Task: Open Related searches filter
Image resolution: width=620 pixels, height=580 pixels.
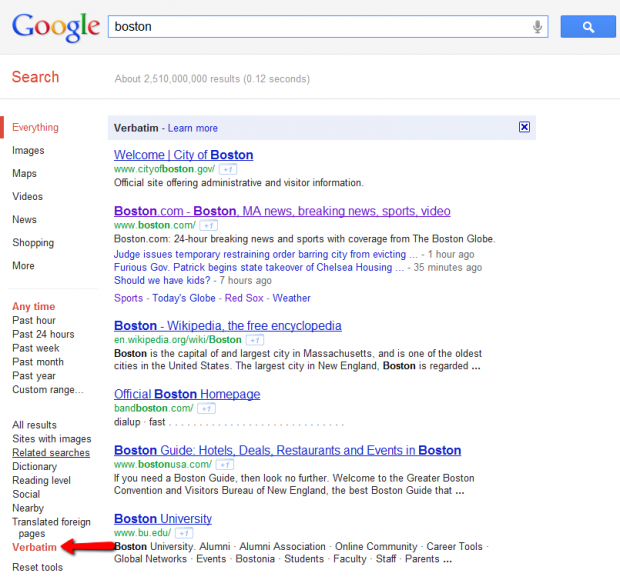Action: click(x=51, y=453)
